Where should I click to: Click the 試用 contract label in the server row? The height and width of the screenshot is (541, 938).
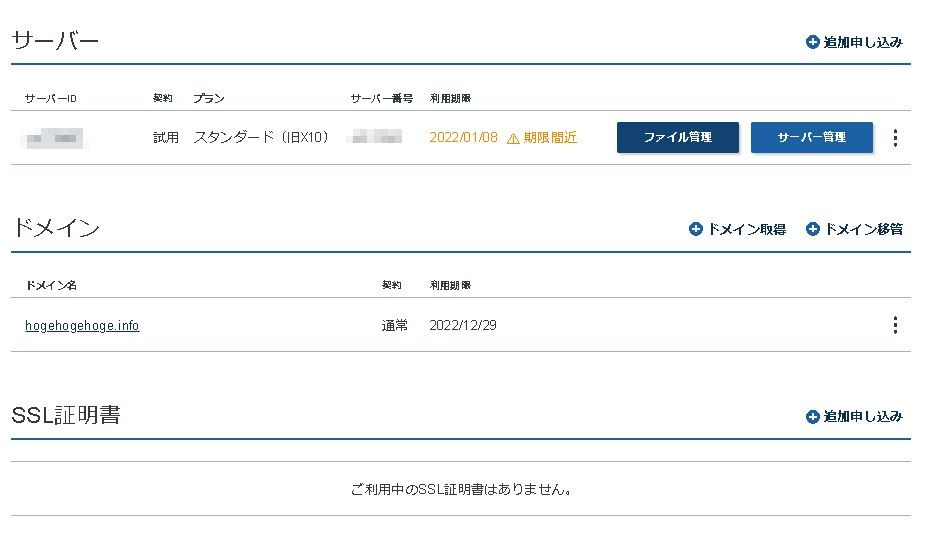tap(166, 138)
